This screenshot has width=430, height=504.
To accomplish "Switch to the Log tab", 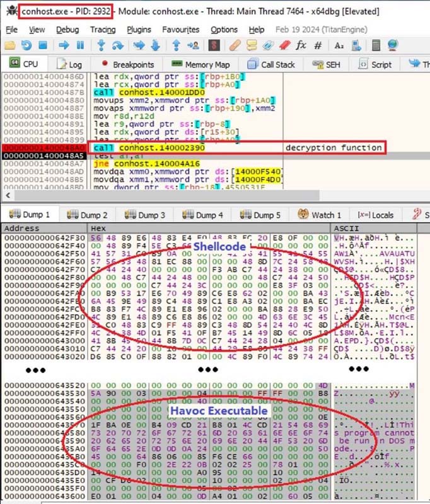I will pos(69,64).
